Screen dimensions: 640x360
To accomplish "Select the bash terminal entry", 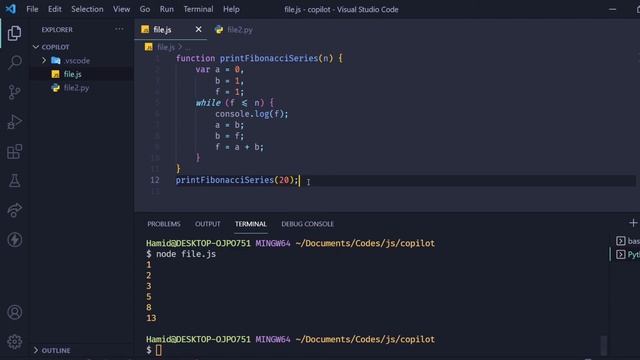I will click(628, 241).
